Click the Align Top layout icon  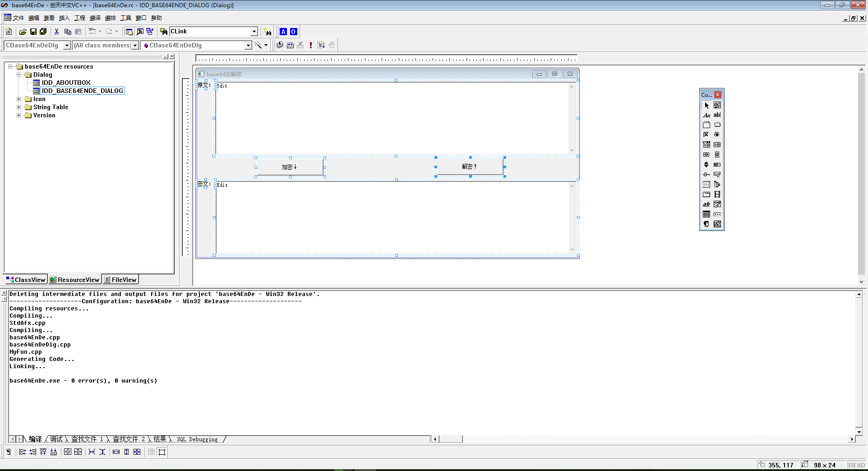(x=43, y=452)
